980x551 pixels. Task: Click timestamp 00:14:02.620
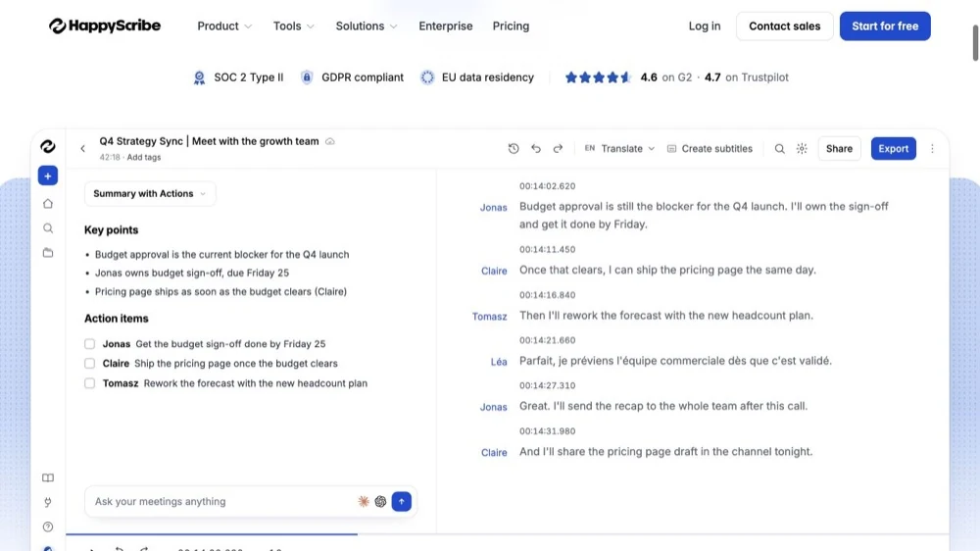pyautogui.click(x=547, y=185)
